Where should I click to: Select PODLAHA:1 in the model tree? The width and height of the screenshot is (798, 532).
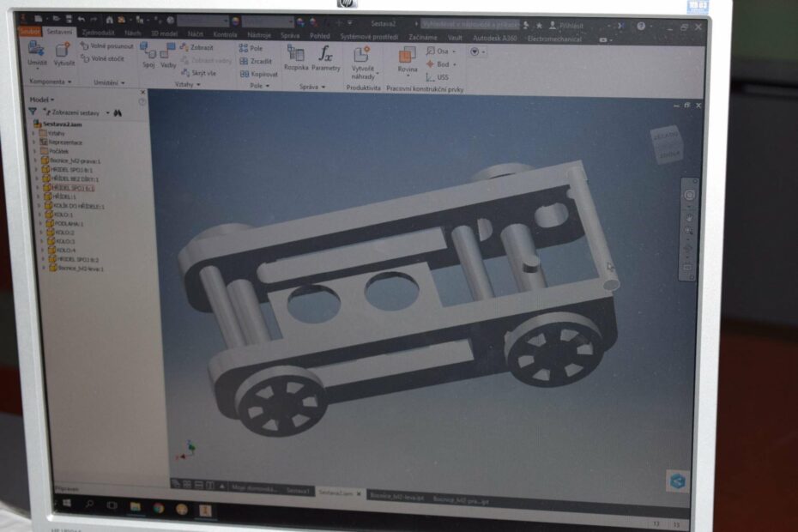tap(70, 223)
